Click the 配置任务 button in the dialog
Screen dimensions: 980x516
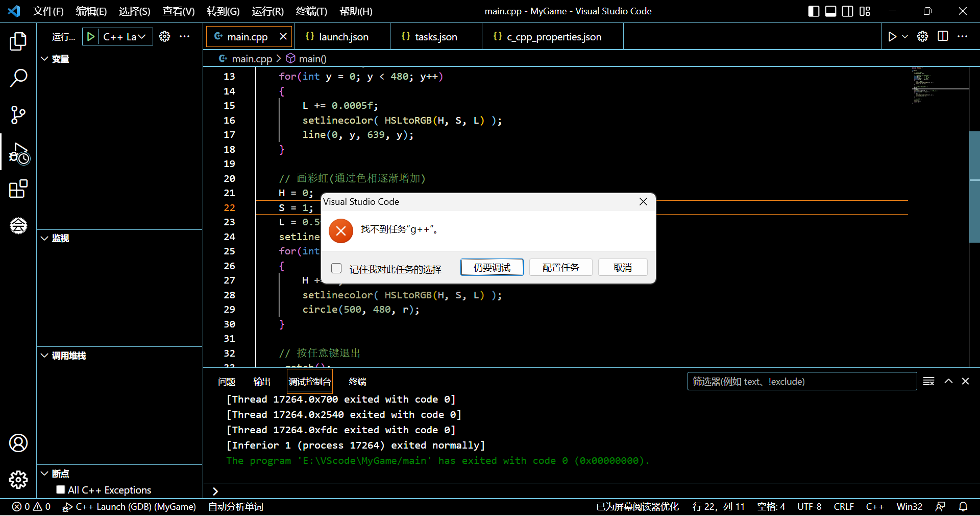click(560, 267)
